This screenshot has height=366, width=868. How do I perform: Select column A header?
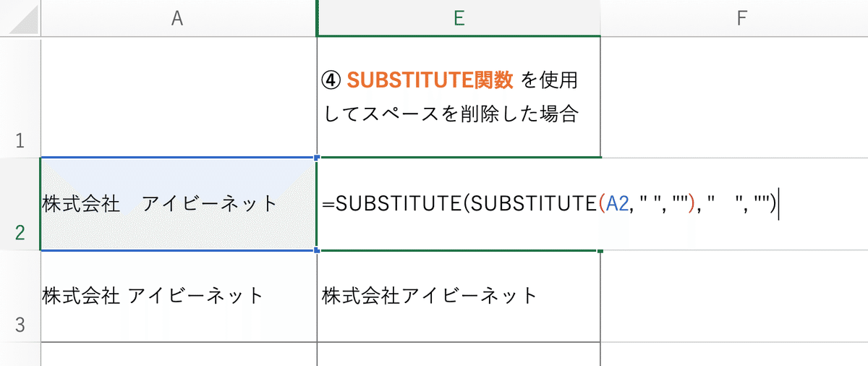179,19
